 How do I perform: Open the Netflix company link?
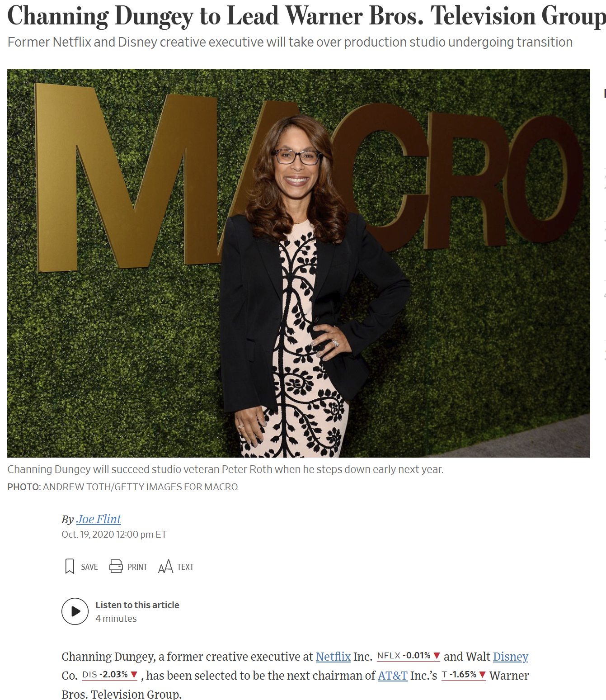point(333,657)
